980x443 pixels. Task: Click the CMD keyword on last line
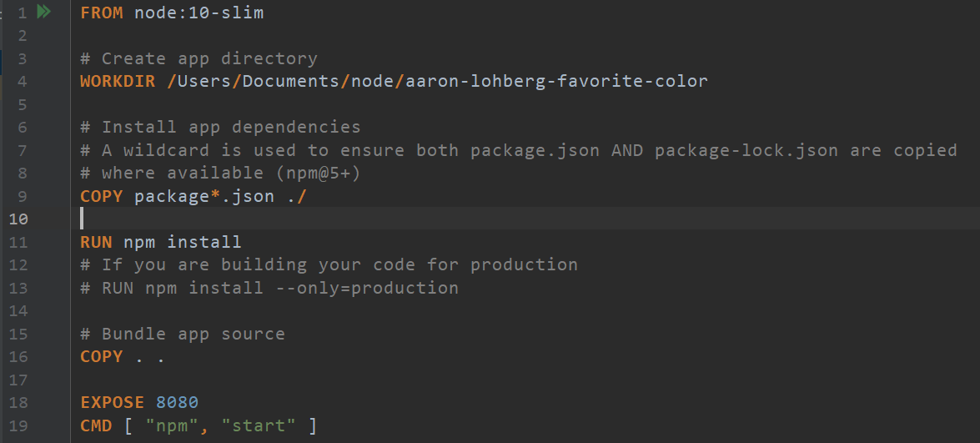click(x=96, y=426)
